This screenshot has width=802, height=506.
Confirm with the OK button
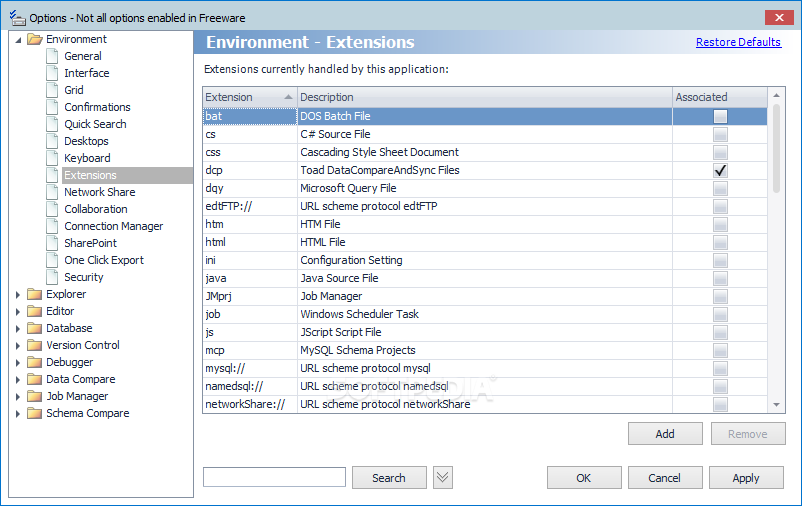(584, 478)
